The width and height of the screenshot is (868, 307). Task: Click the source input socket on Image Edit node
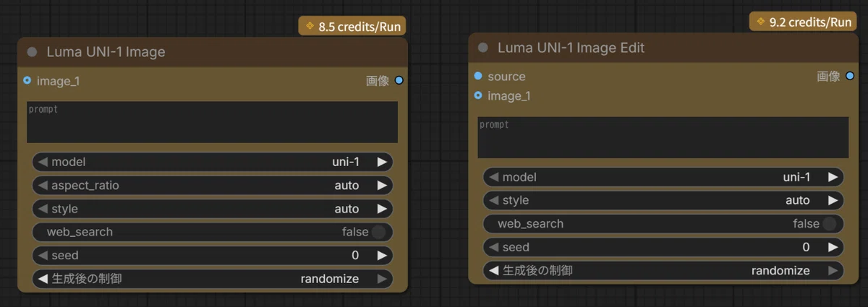(x=478, y=76)
